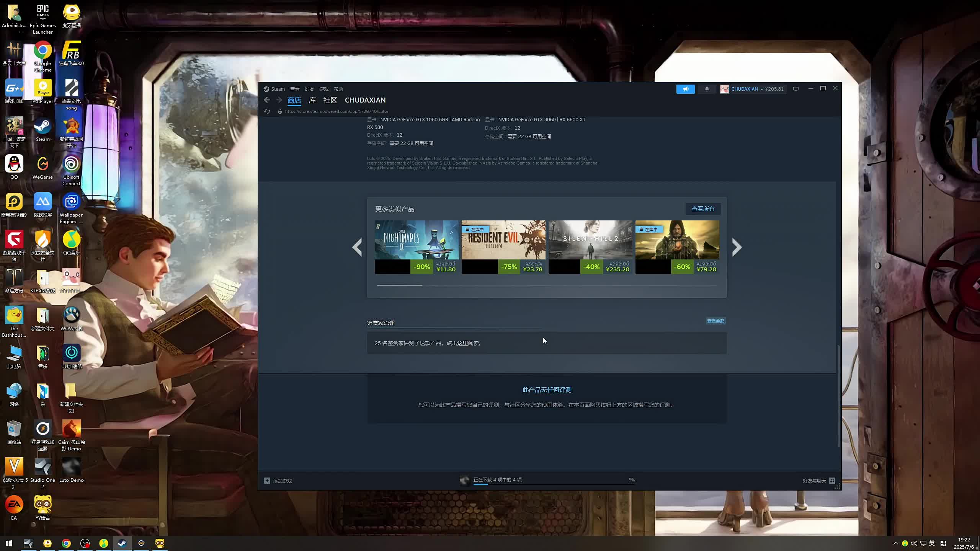Open the YY语音 desktop icon
The image size is (980, 551).
42,508
